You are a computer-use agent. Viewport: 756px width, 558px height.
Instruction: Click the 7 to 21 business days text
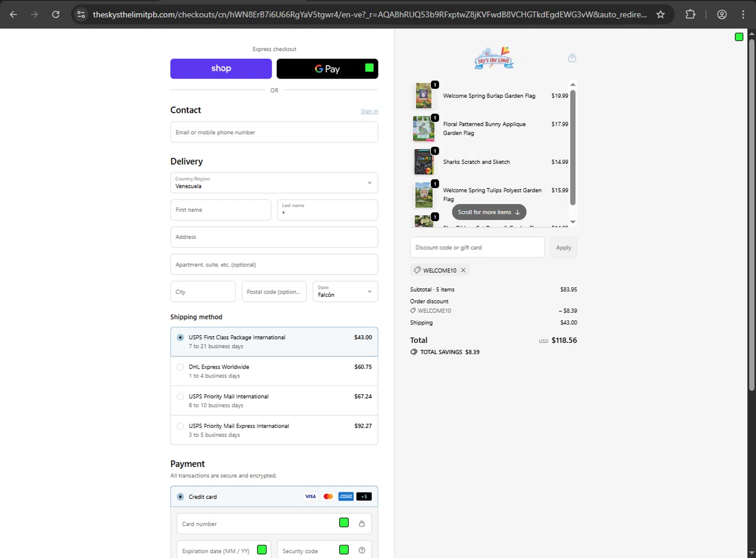point(216,346)
